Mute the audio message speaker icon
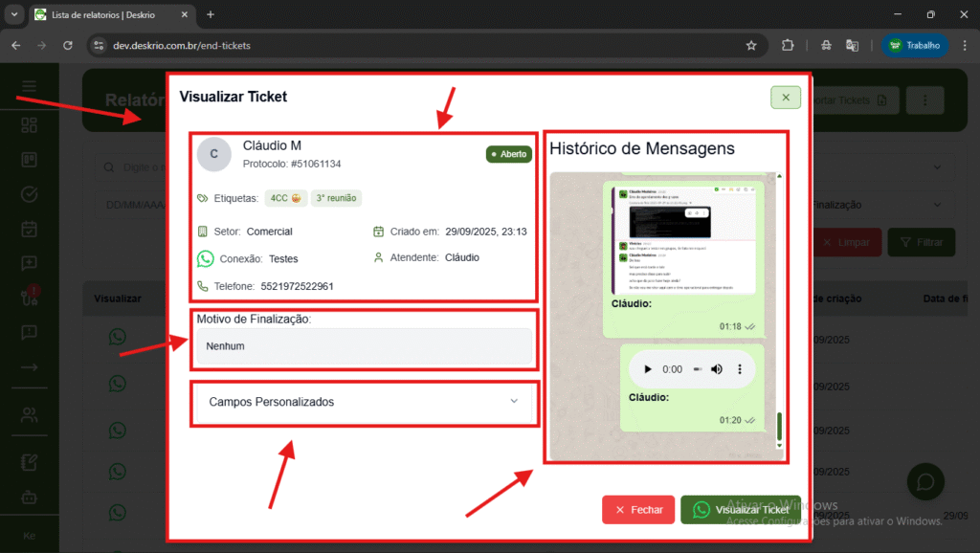 click(717, 369)
